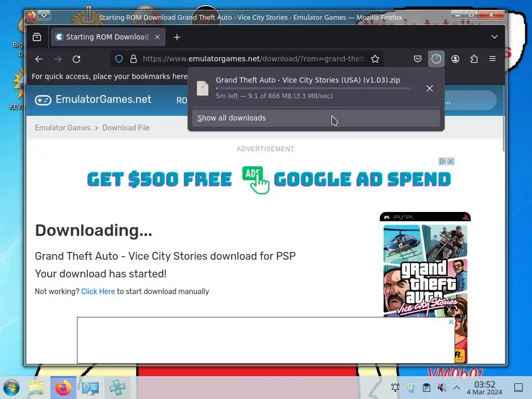Image resolution: width=532 pixels, height=399 pixels.
Task: Click the title bar pin diamond icon
Action: point(44,15)
